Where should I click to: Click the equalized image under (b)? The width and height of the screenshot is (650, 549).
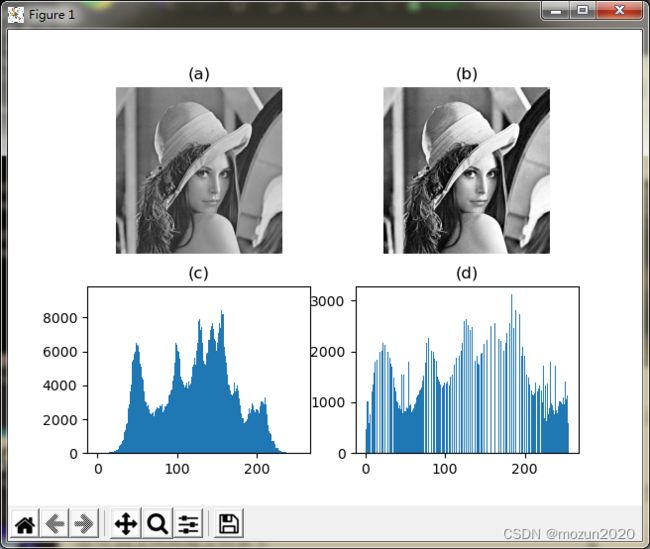coord(467,170)
